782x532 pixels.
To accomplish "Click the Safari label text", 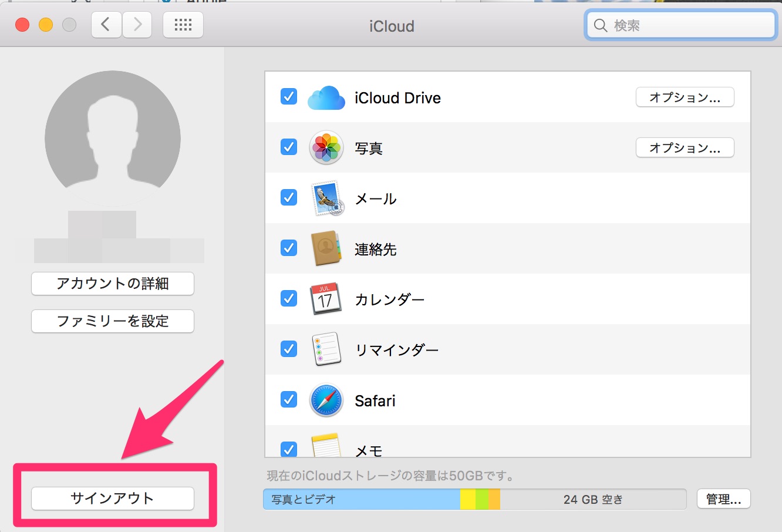I will (375, 401).
